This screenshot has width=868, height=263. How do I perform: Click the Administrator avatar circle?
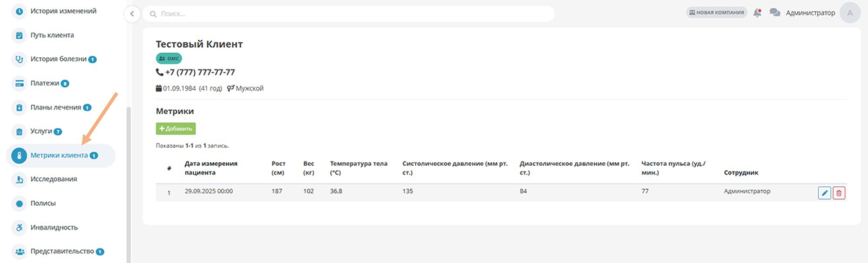(x=851, y=12)
